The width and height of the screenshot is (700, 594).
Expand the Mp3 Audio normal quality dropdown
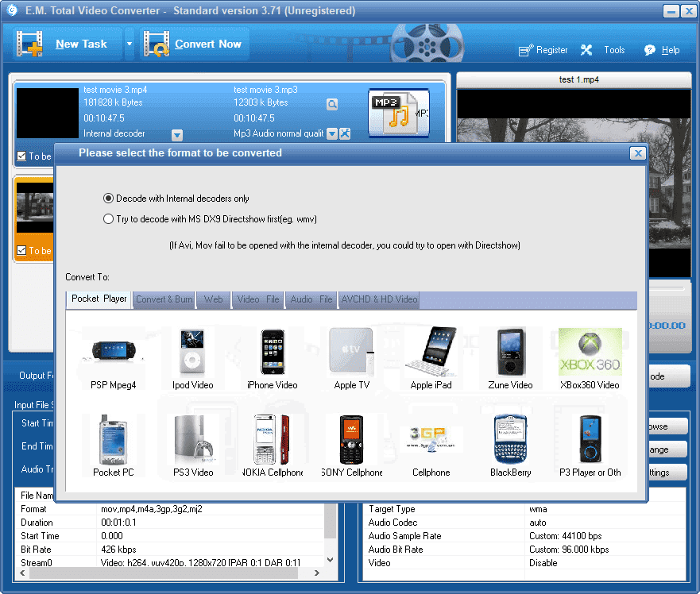pyautogui.click(x=331, y=133)
